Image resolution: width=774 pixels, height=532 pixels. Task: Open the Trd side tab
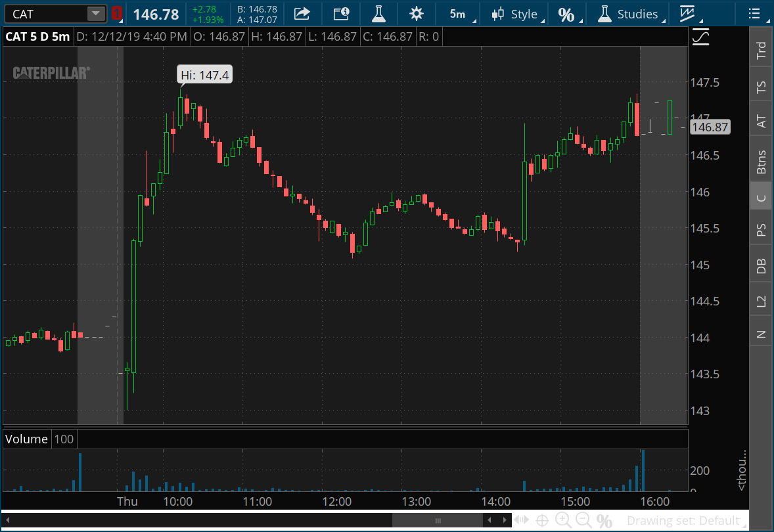(761, 50)
